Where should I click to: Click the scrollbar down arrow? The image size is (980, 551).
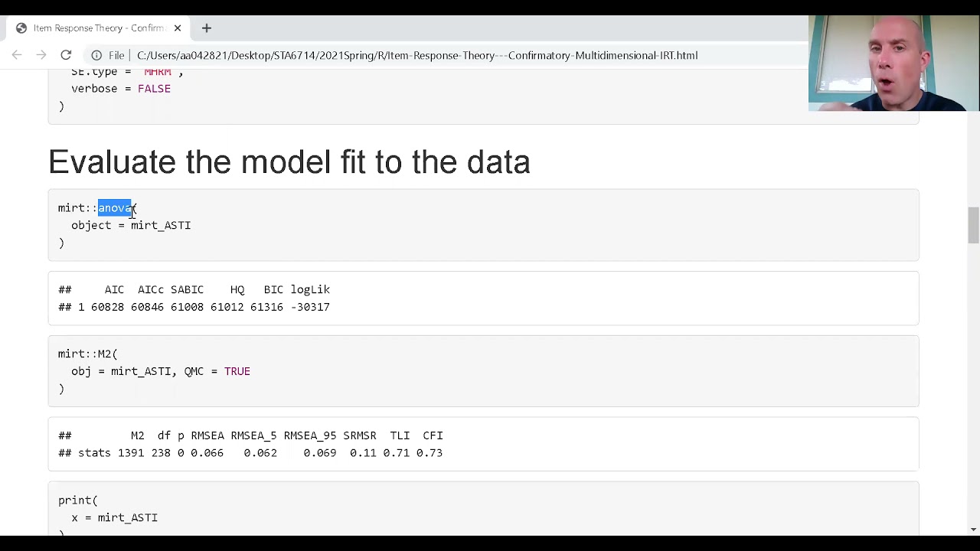[x=973, y=530]
